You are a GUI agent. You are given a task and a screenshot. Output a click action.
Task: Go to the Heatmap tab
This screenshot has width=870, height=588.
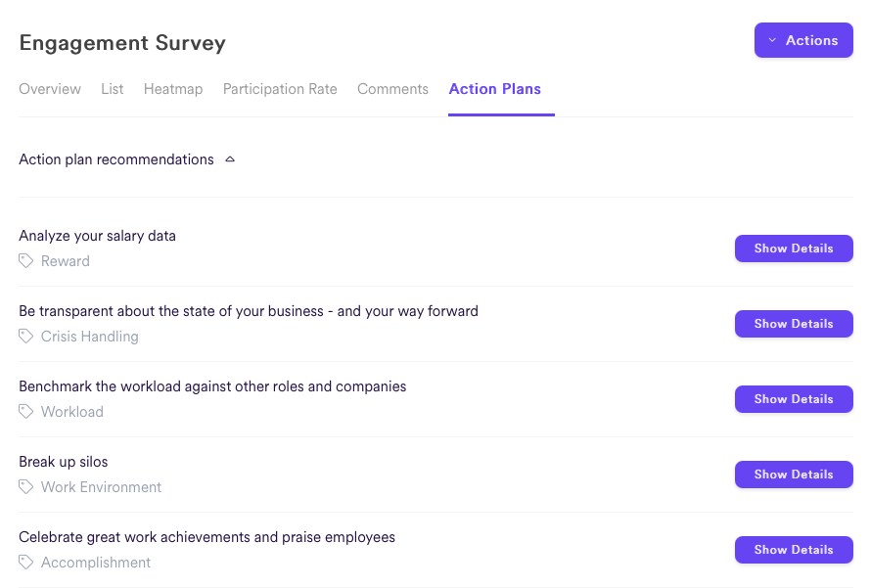point(173,89)
